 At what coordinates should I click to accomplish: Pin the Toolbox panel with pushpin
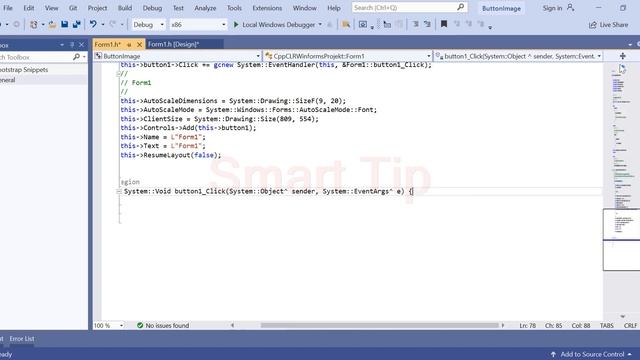coord(72,45)
